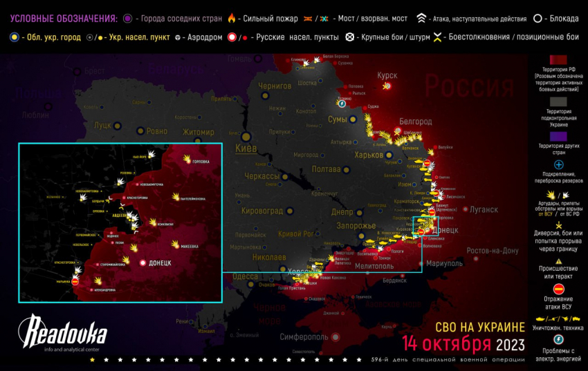Click the purple other countries territory swatch
The image size is (588, 371).
(x=559, y=137)
